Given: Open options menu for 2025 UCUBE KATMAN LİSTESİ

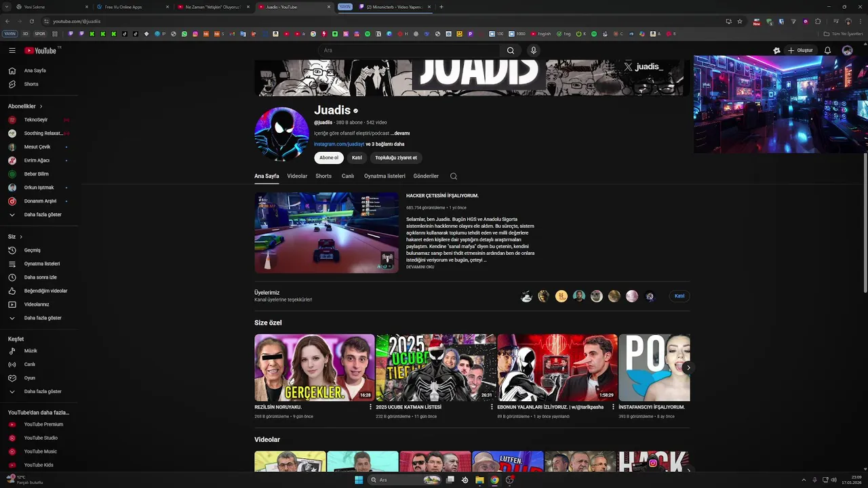Looking at the screenshot, I should pyautogui.click(x=492, y=407).
